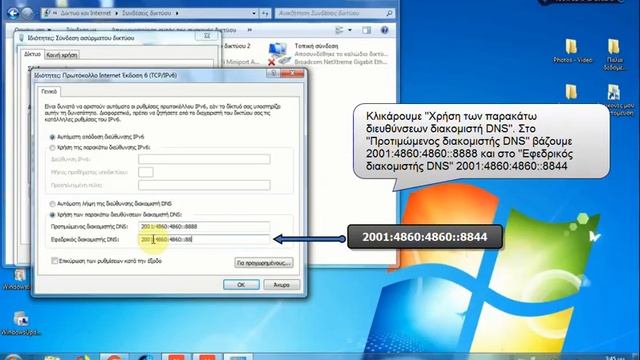The height and width of the screenshot is (360, 640).
Task: Open the Photos - Video desktop folder
Action: pos(572,51)
